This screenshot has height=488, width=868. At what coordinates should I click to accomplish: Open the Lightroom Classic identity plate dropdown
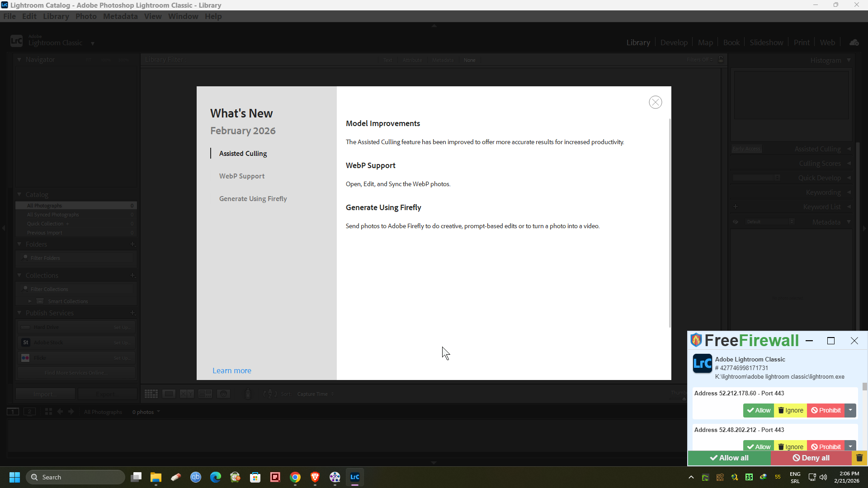(92, 43)
